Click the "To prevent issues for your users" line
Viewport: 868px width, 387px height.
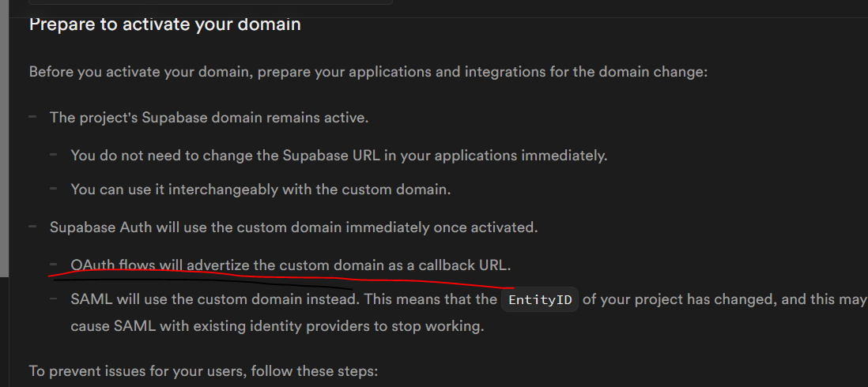pos(203,370)
